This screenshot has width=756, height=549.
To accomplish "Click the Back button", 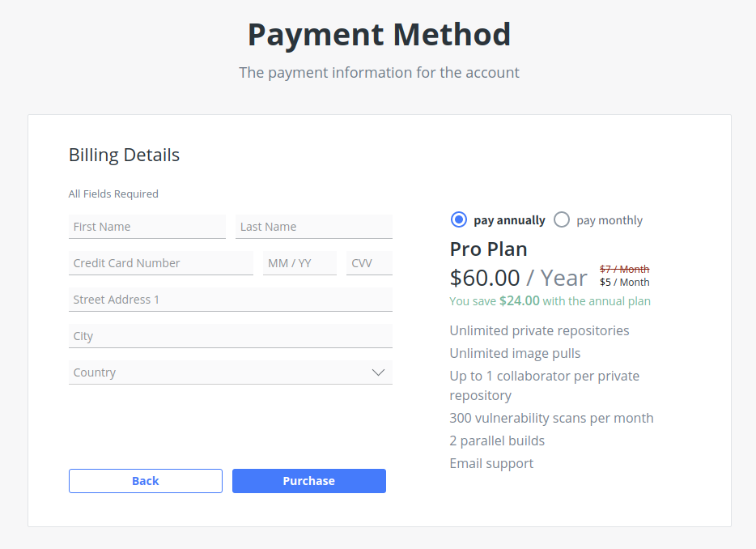I will (145, 480).
